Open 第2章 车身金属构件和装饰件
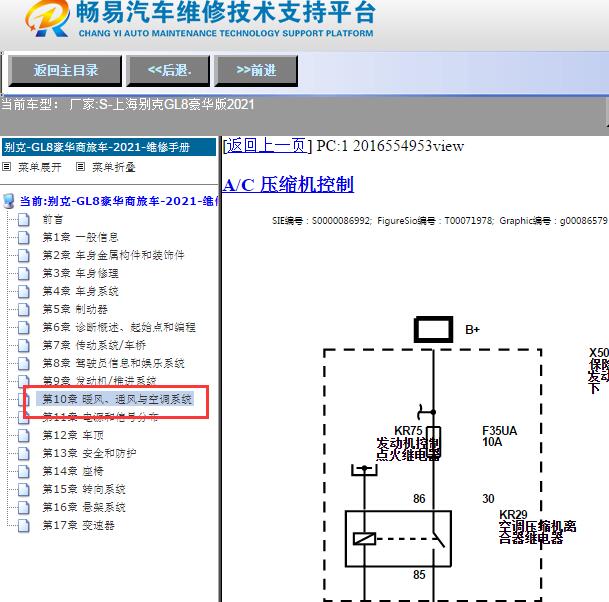This screenshot has width=609, height=602. pos(113,255)
